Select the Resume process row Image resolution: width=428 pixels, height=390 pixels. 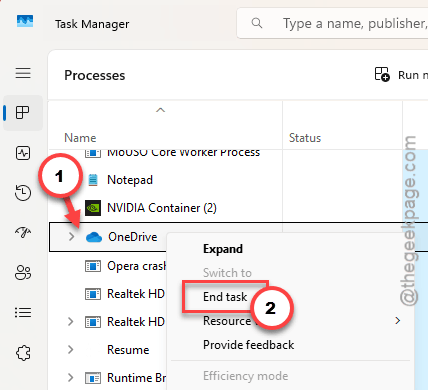[108, 350]
